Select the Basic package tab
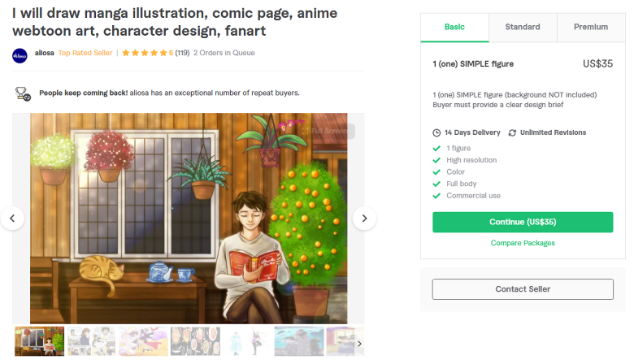The height and width of the screenshot is (364, 634). [454, 27]
